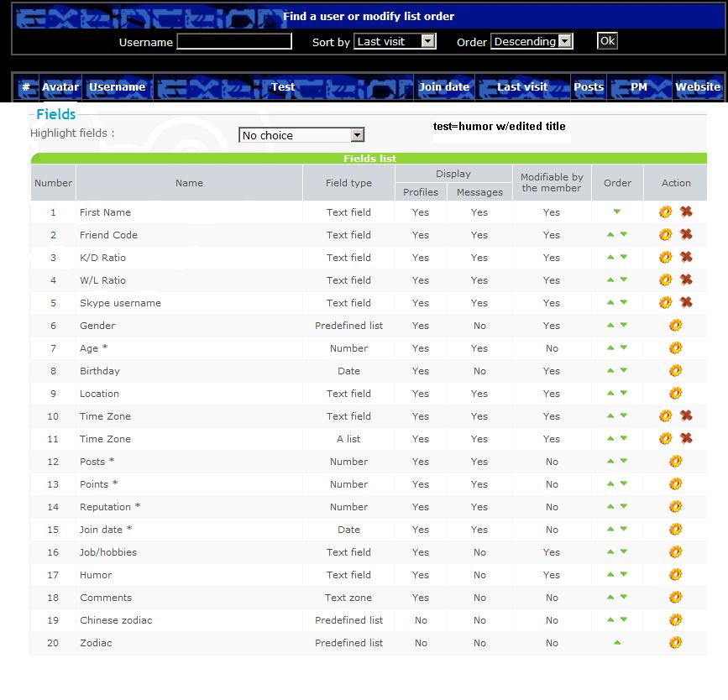728x700 pixels.
Task: Click the Username column header
Action: (x=118, y=86)
